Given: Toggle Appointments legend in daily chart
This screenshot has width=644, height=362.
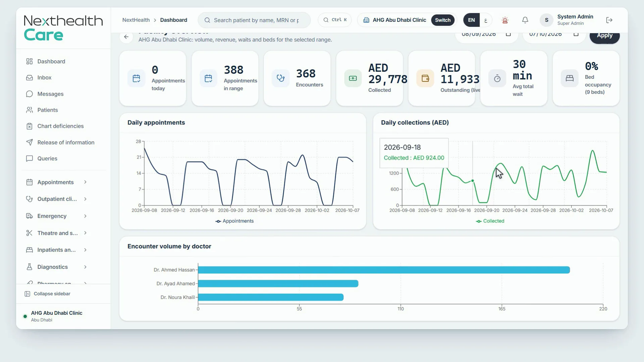Looking at the screenshot, I should pyautogui.click(x=234, y=221).
